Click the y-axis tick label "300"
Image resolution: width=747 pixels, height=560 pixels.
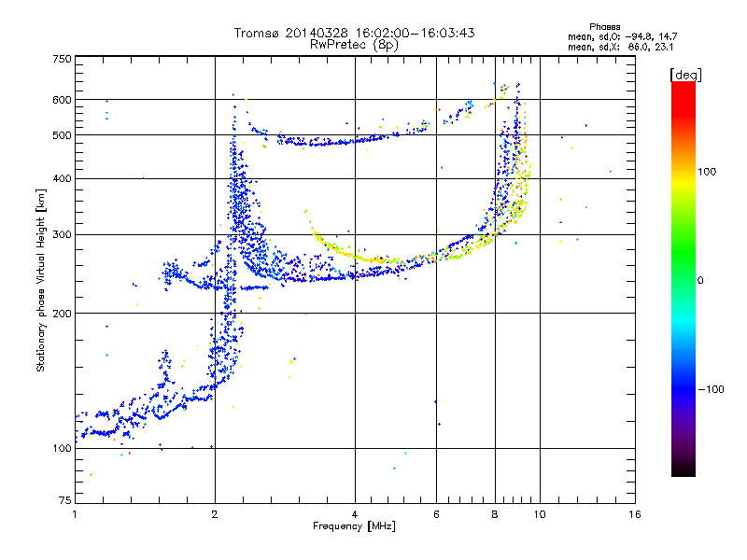point(62,235)
